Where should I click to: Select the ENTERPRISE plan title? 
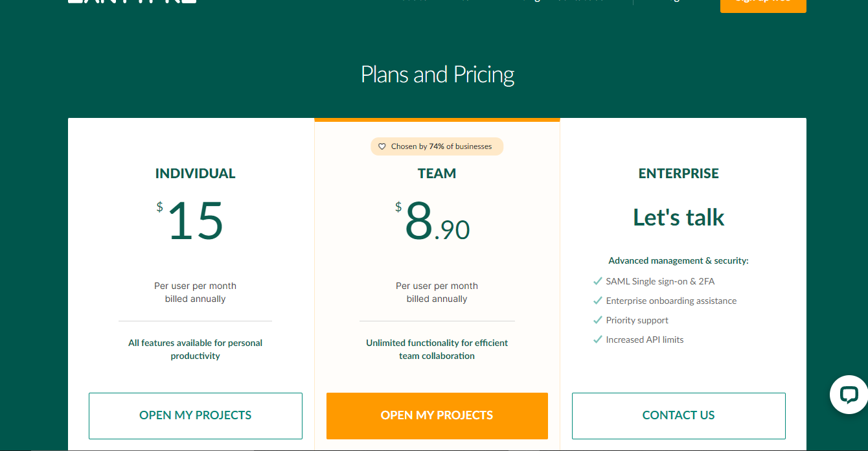[679, 174]
